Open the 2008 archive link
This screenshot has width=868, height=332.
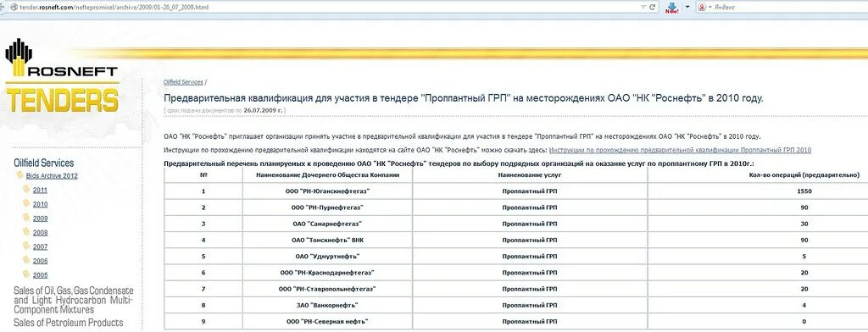pos(40,233)
